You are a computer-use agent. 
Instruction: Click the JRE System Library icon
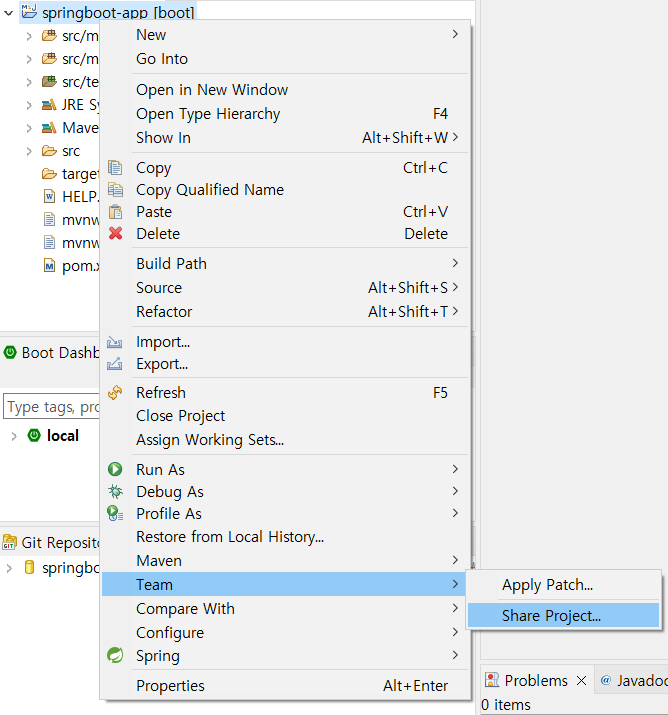coord(49,105)
